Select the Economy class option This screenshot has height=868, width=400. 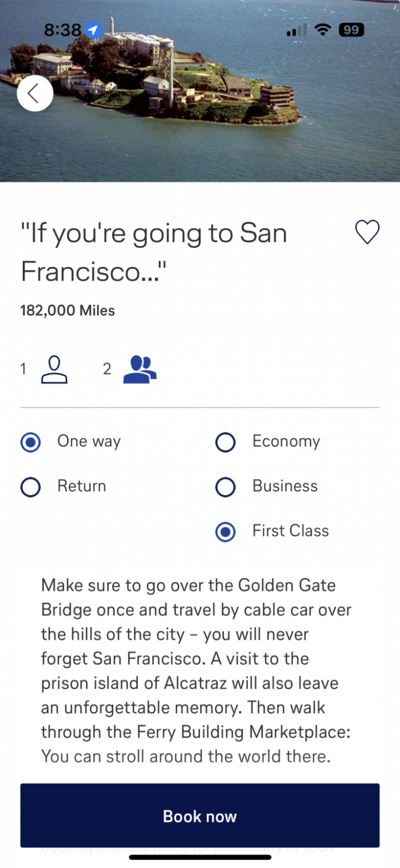pos(226,443)
